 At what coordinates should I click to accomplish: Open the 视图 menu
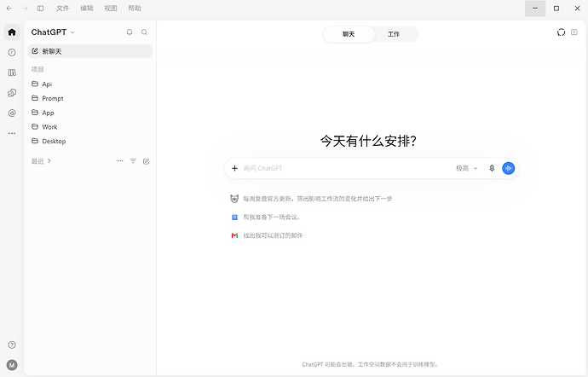pos(111,9)
